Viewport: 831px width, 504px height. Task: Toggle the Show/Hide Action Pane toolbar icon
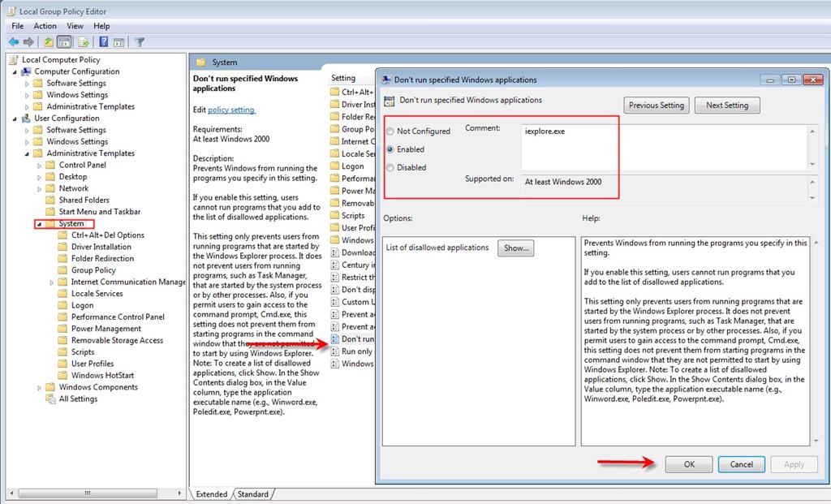click(118, 42)
